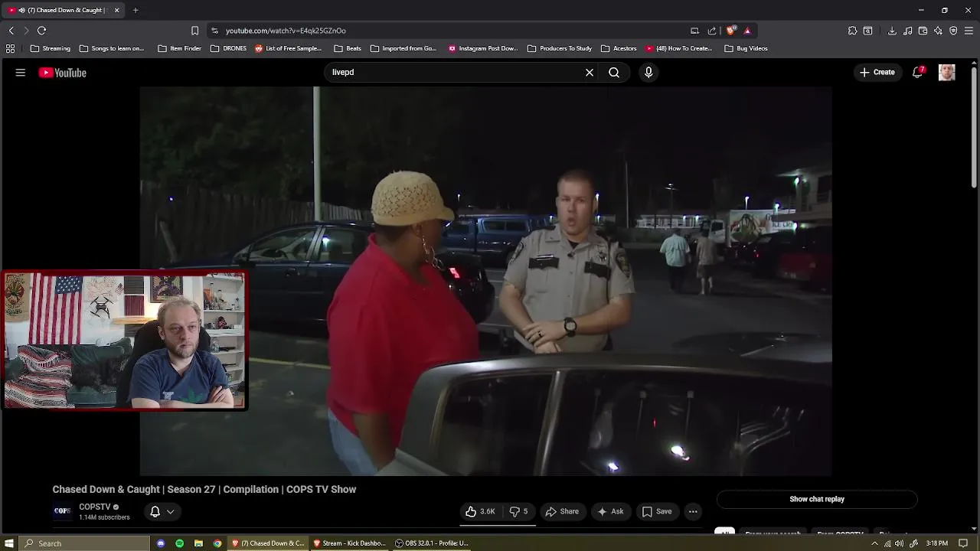Open Spotify from the taskbar
The width and height of the screenshot is (980, 551).
[x=179, y=543]
